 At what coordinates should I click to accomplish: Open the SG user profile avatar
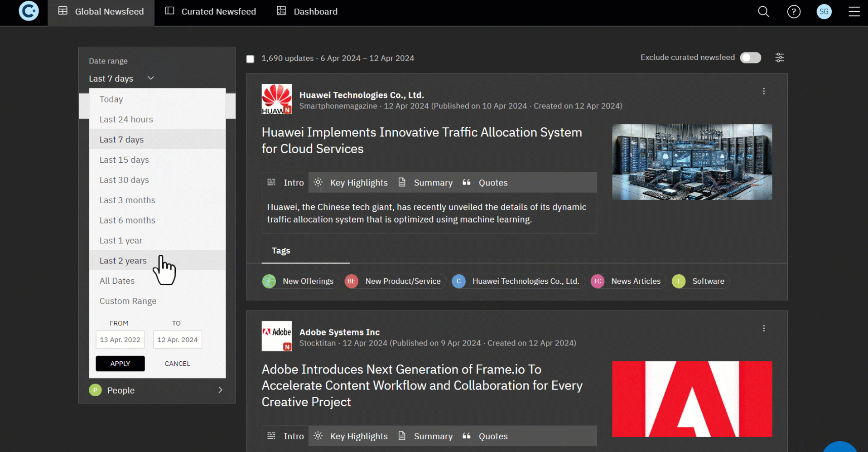tap(824, 12)
